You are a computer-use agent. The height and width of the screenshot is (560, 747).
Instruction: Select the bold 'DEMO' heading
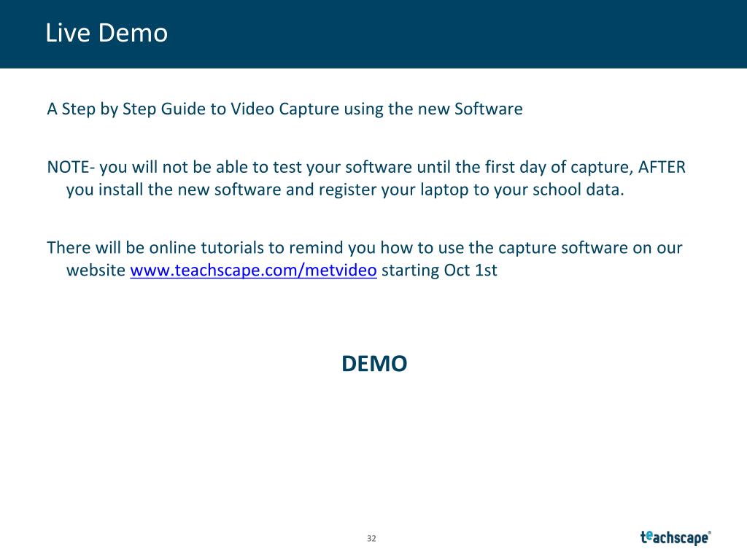pos(374,363)
